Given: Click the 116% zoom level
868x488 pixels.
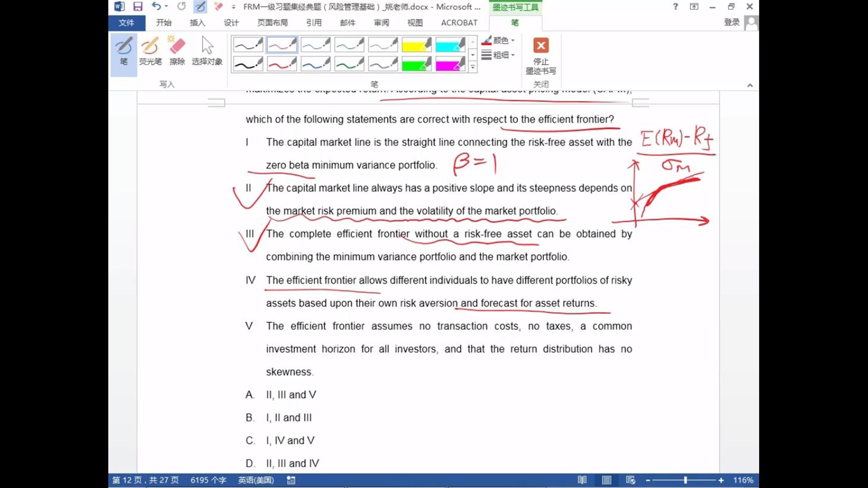Looking at the screenshot, I should point(743,480).
